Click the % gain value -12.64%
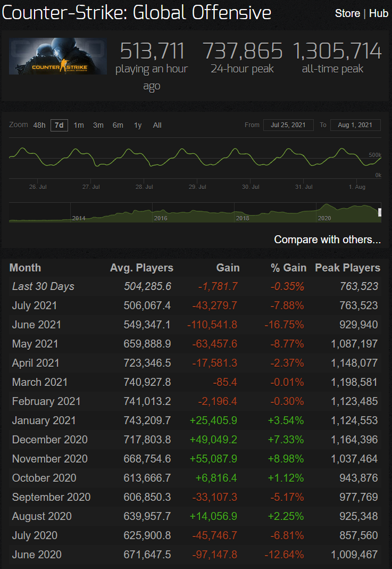Screen dimensions: 392x569 coord(284,555)
